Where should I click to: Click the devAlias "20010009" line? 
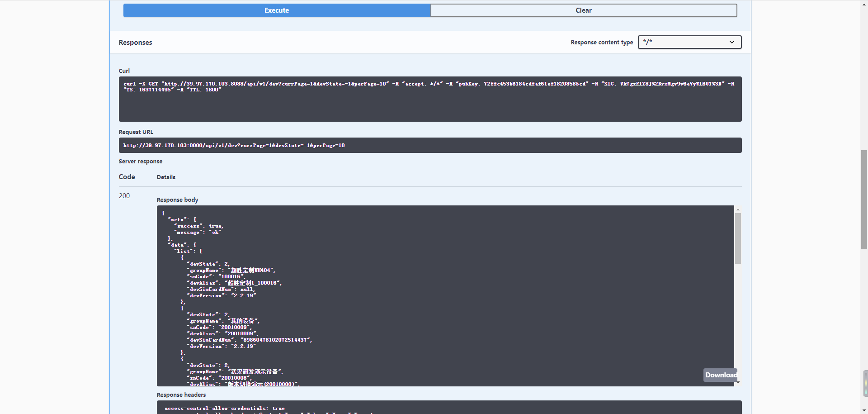tap(222, 334)
